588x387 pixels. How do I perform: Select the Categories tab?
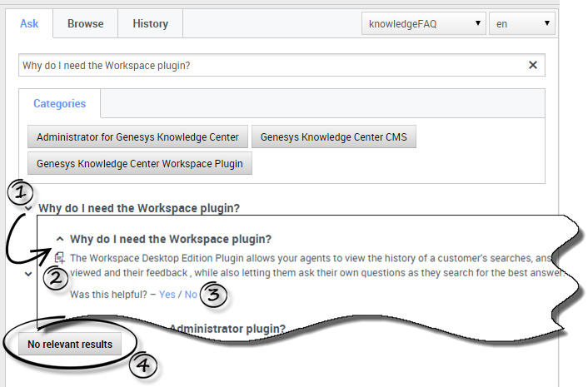tap(59, 104)
